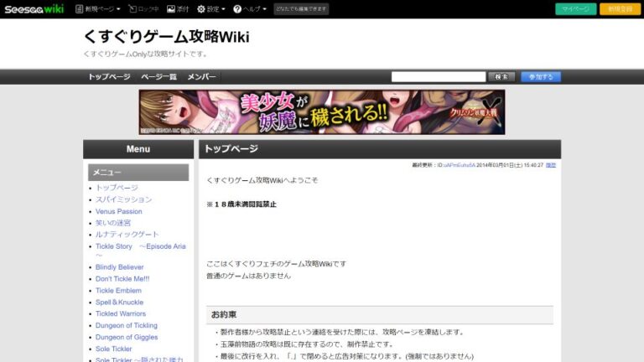Expand the 設定 dropdown
This screenshot has width=644, height=362.
point(216,9)
